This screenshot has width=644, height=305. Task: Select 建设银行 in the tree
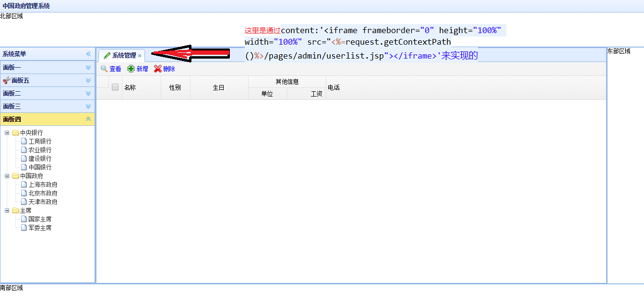click(40, 159)
